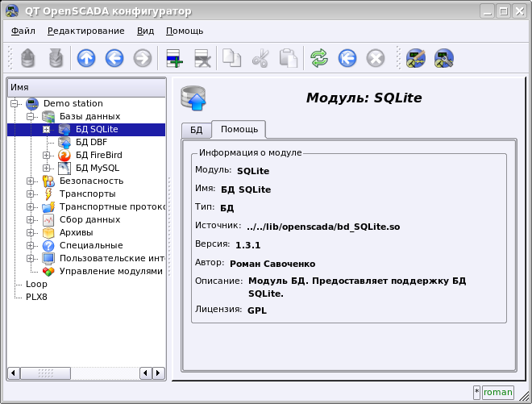Expand the БД FireBird tree node

coord(46,155)
